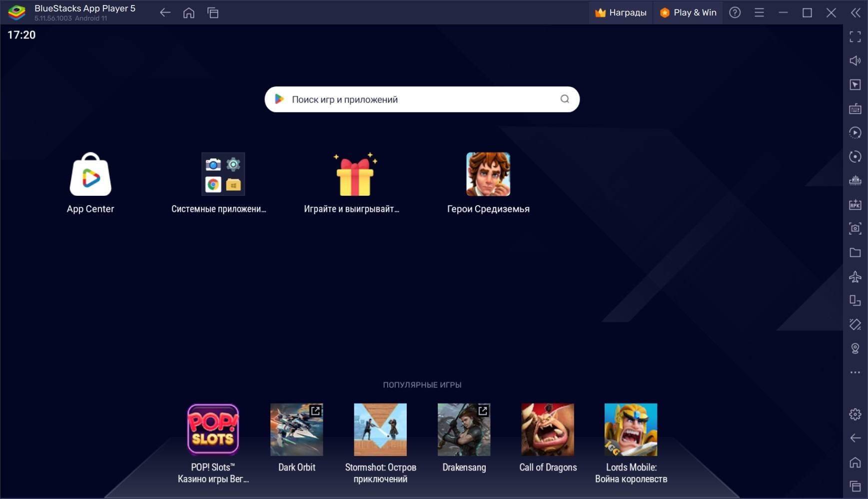
Task: Click the Call of Dragons label
Action: coord(548,467)
